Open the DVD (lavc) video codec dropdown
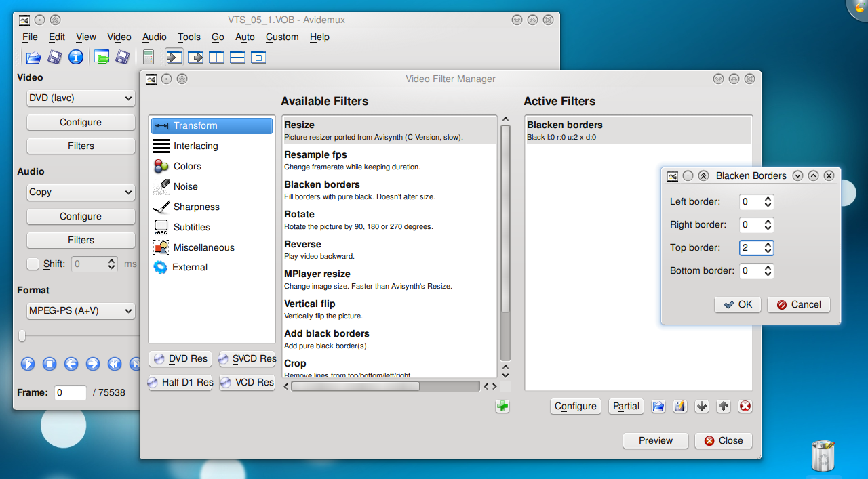The width and height of the screenshot is (868, 479). (81, 98)
